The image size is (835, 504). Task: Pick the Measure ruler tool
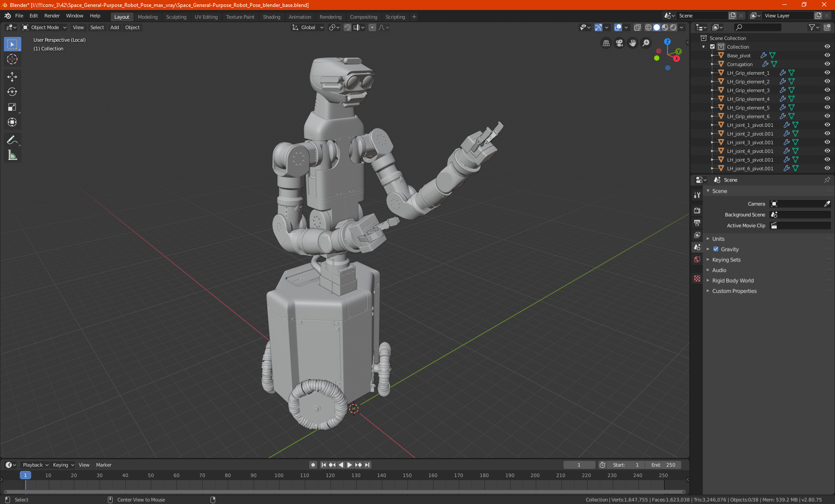pos(12,155)
